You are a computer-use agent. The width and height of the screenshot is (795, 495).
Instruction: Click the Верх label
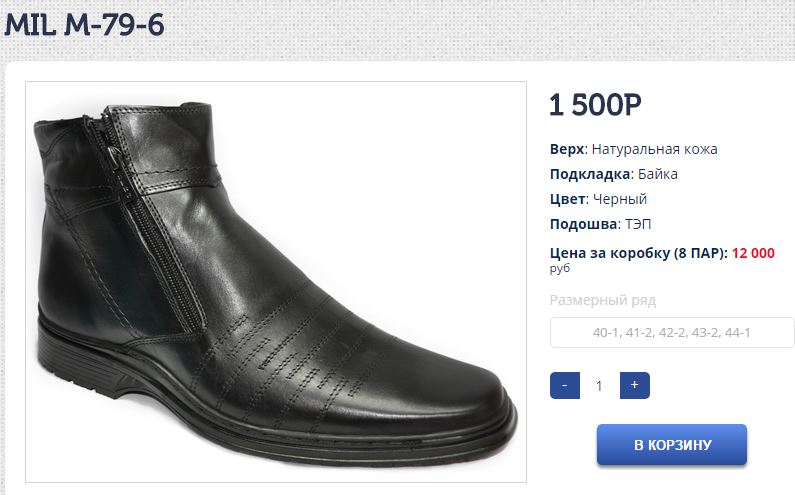568,149
